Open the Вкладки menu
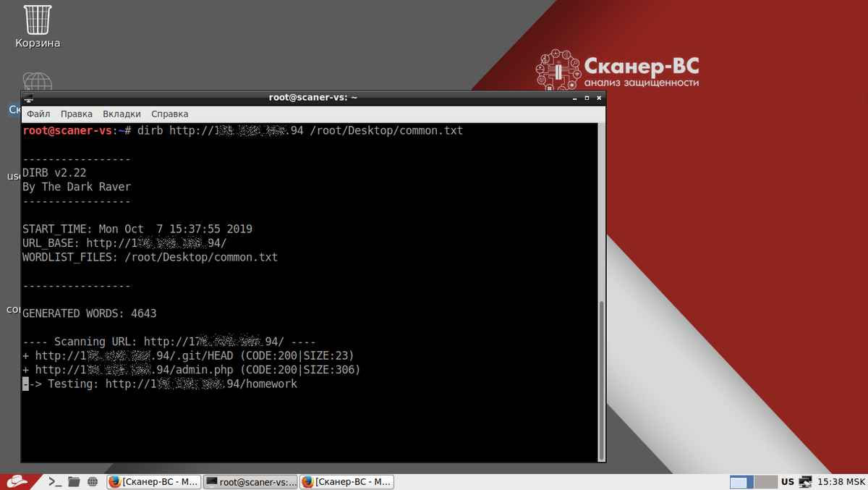 point(122,114)
